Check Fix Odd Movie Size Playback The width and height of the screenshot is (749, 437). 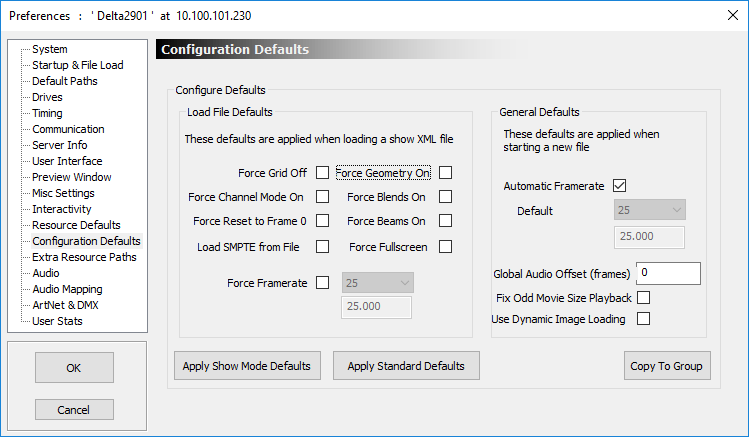pos(643,298)
